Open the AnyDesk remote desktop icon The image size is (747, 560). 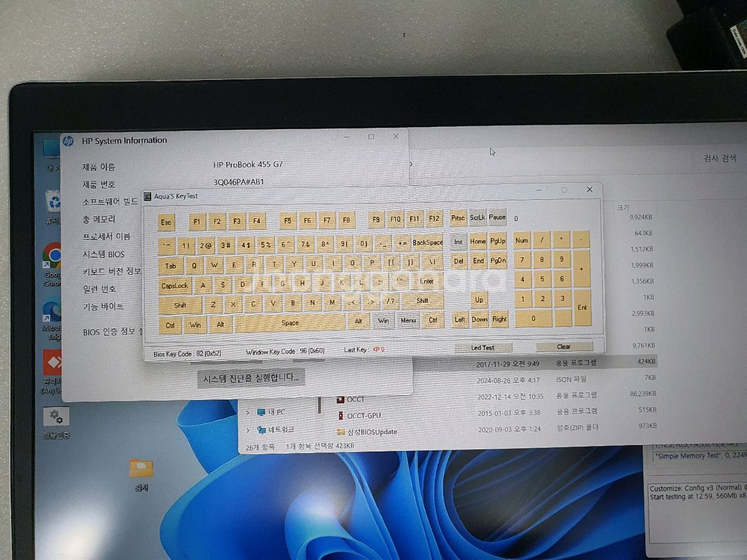coord(53,364)
